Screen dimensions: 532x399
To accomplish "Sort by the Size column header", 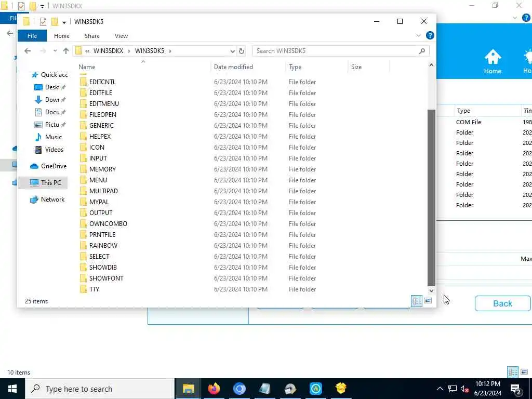I will pyautogui.click(x=356, y=67).
